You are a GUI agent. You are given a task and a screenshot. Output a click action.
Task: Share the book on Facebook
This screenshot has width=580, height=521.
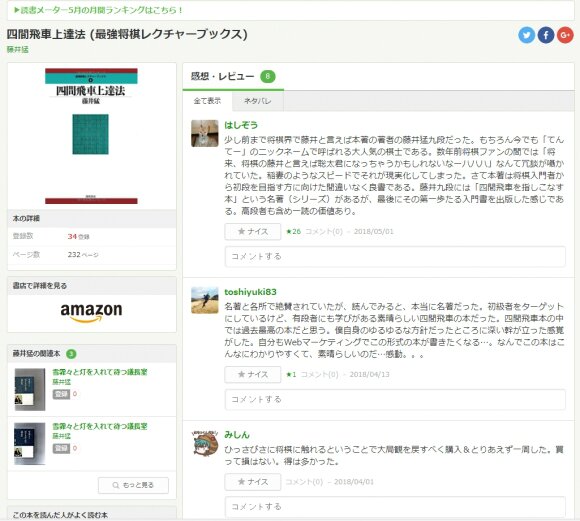pos(546,35)
